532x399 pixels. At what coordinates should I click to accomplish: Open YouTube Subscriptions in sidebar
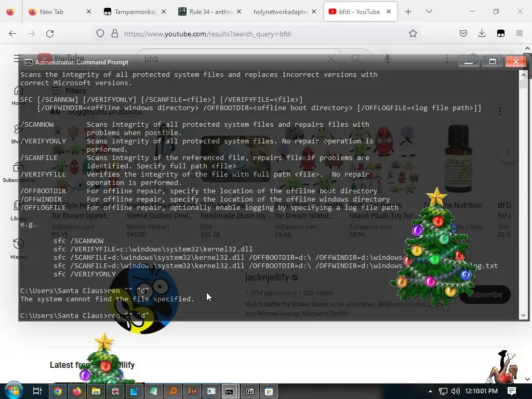(x=18, y=172)
